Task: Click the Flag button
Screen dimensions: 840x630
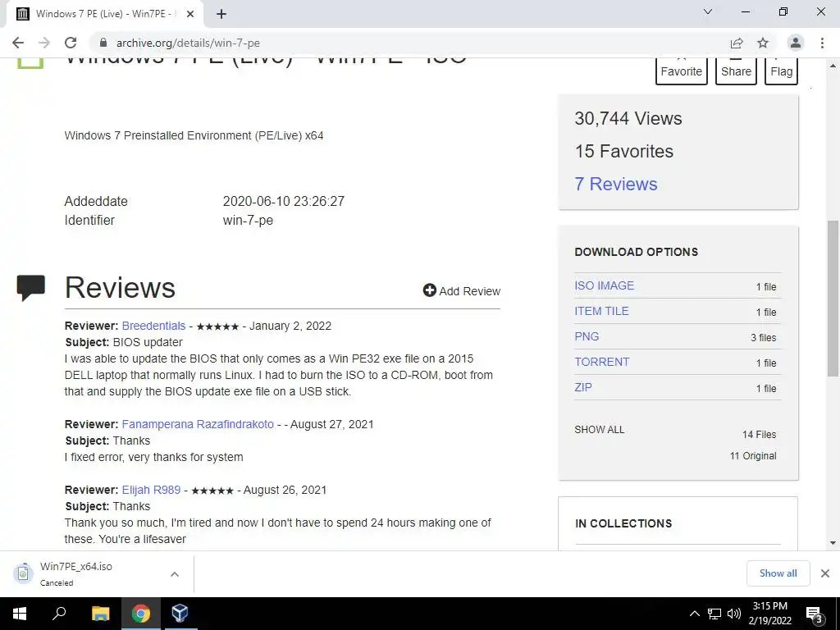Action: 781,71
